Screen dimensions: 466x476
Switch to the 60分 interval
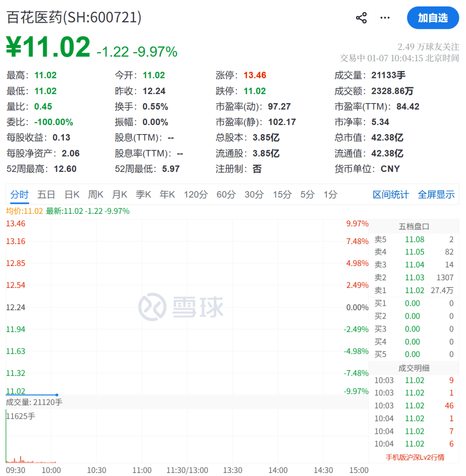(226, 194)
